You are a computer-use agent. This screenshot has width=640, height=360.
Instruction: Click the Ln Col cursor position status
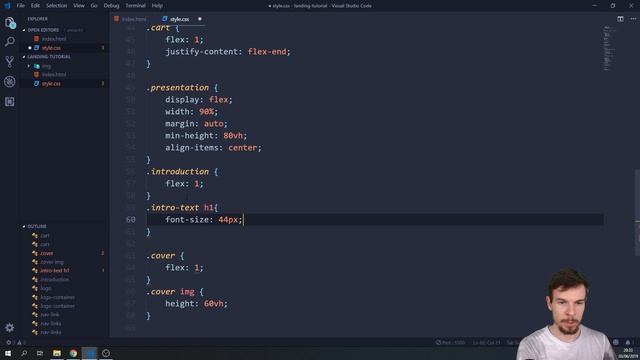coord(486,342)
